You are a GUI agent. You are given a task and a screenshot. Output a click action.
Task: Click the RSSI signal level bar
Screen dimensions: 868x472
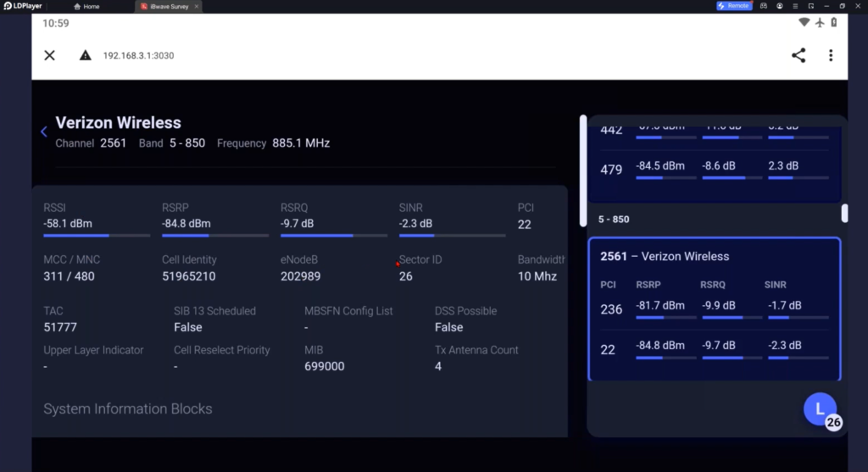click(97, 236)
